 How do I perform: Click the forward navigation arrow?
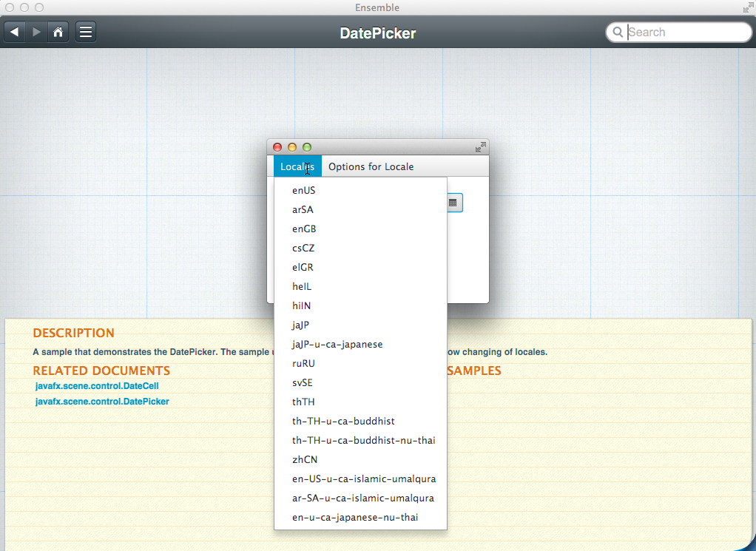point(36,33)
